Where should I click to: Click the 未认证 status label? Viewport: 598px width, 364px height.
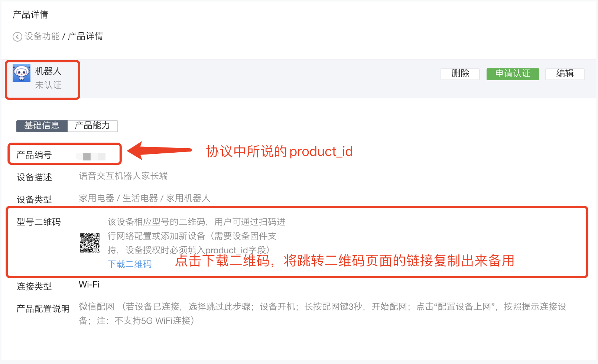click(x=48, y=85)
